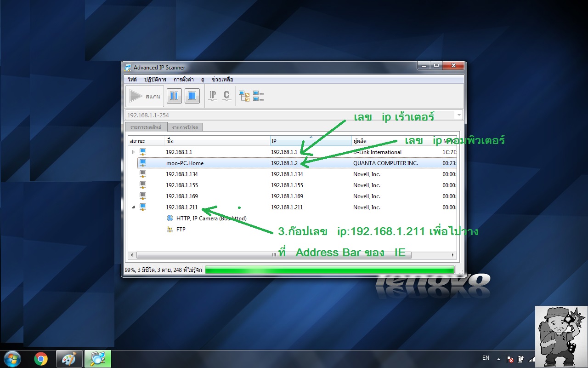Expand the 192.168.1.1 device row
Viewport: 588px width, 368px height.
click(x=134, y=152)
